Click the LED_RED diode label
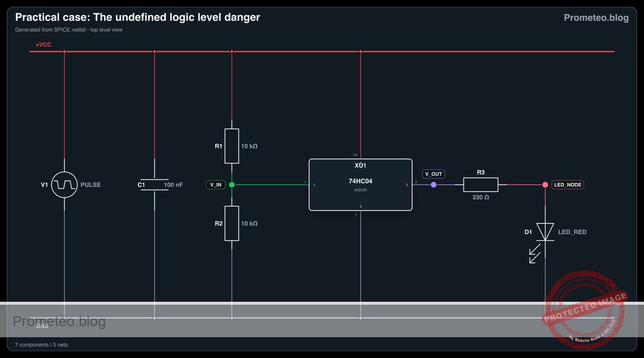The height and width of the screenshot is (358, 644). pyautogui.click(x=572, y=232)
